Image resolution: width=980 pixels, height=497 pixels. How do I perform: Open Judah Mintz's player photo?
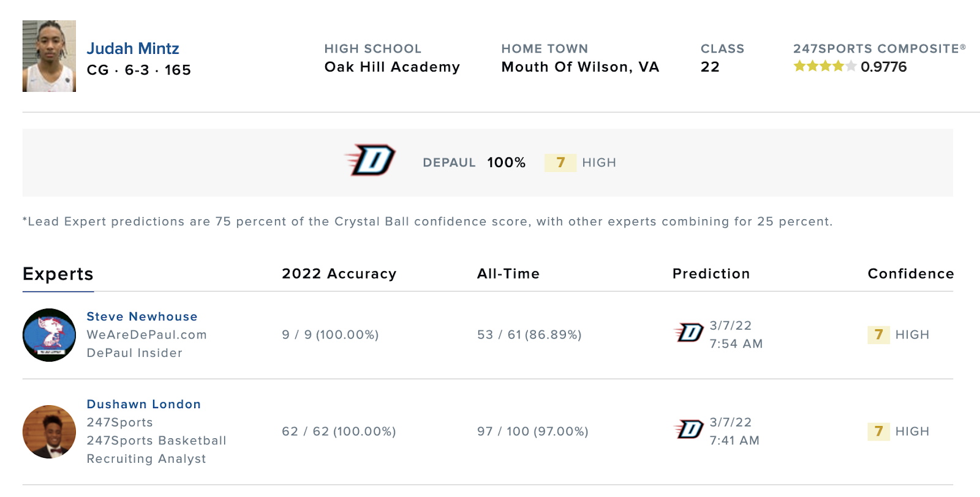pyautogui.click(x=49, y=56)
